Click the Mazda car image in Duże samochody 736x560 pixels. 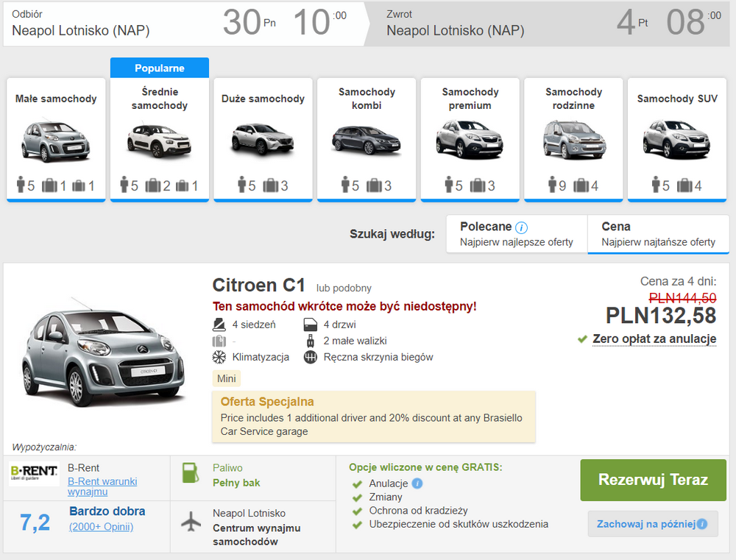[263, 139]
